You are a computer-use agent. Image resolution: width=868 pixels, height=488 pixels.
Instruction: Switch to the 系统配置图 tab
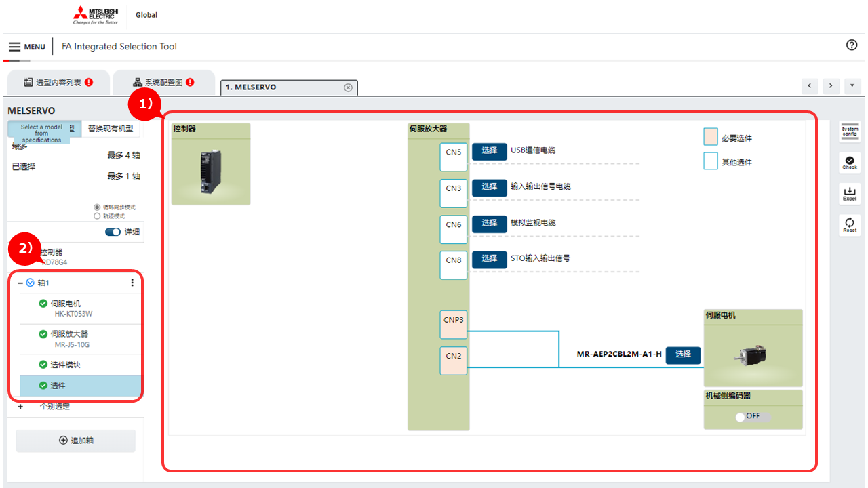point(163,83)
